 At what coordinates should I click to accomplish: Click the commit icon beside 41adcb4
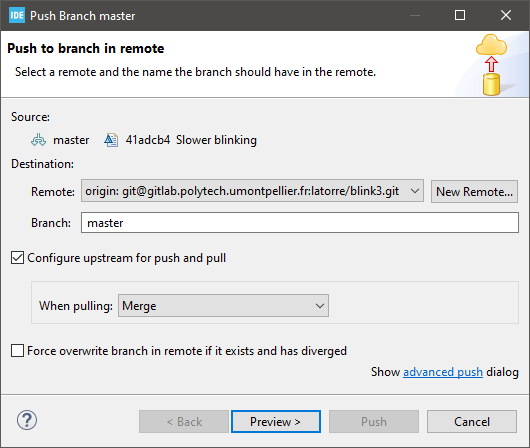coord(111,140)
